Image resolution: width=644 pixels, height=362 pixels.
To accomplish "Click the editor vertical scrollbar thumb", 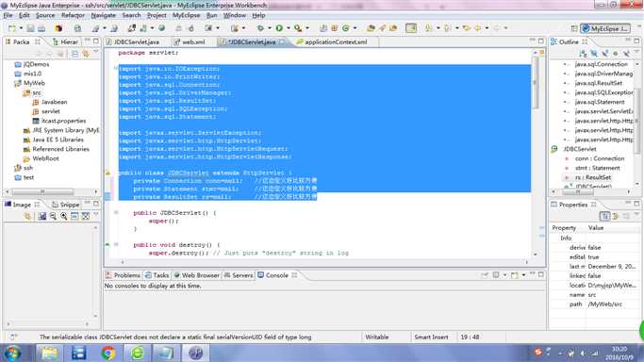I will point(535,83).
